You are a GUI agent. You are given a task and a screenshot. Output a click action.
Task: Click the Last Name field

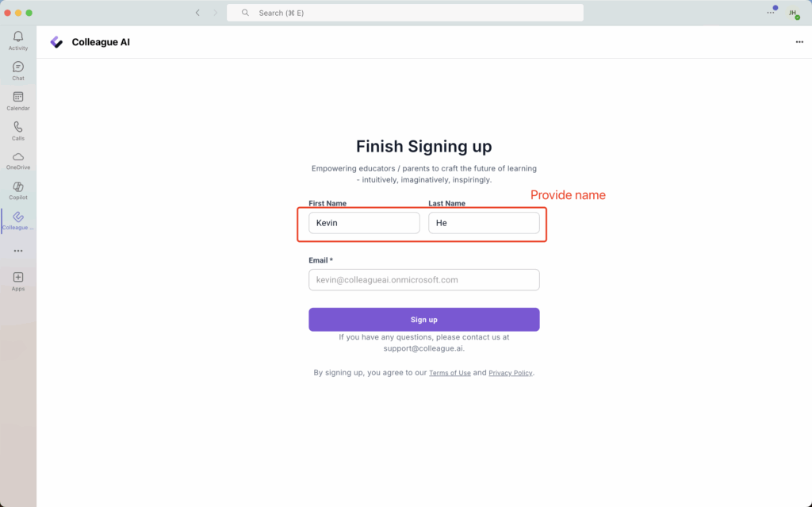click(x=484, y=223)
